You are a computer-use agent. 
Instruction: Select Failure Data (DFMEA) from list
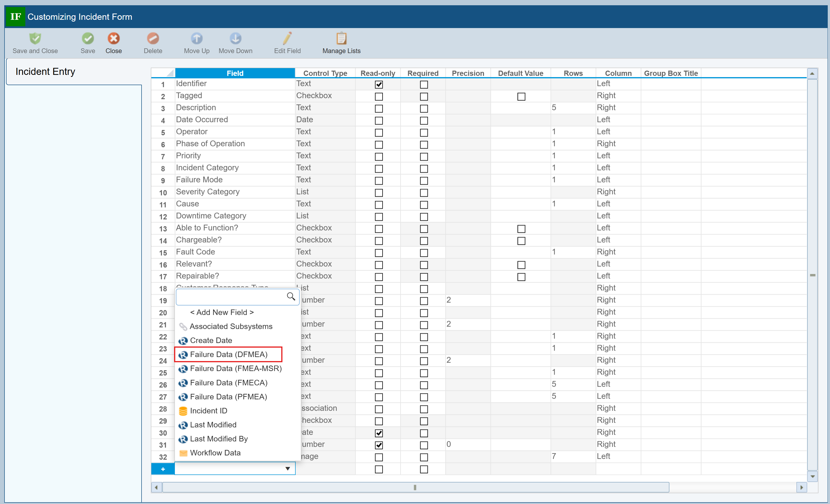tap(228, 354)
